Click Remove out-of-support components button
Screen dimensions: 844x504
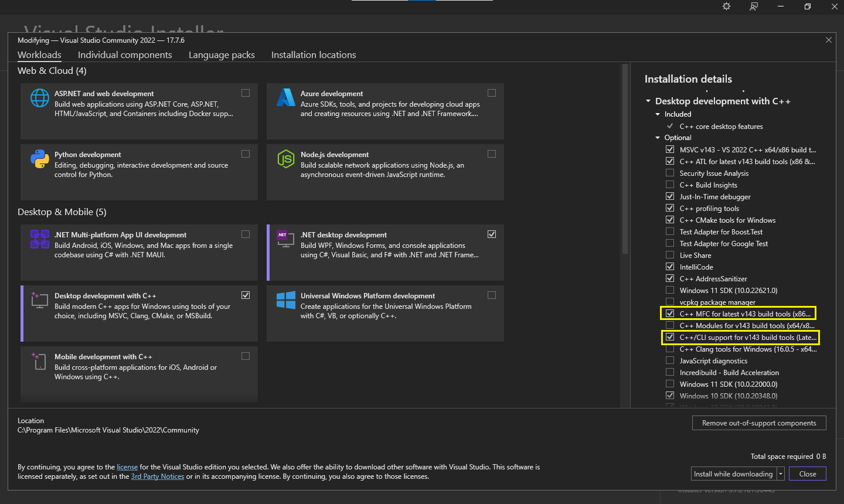759,423
